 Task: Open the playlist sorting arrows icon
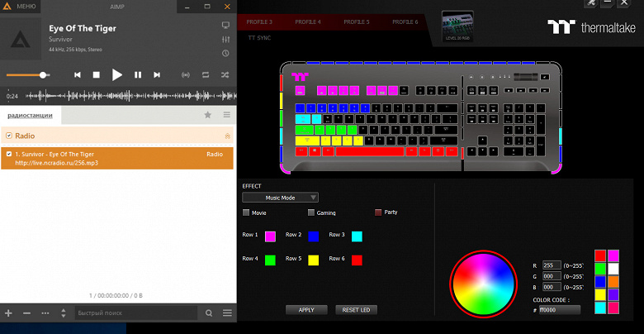click(x=64, y=313)
